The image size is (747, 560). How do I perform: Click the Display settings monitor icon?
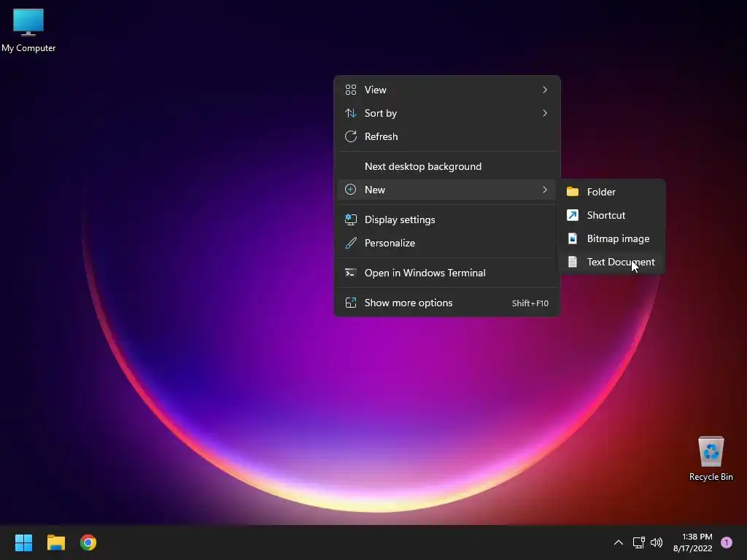click(x=351, y=219)
